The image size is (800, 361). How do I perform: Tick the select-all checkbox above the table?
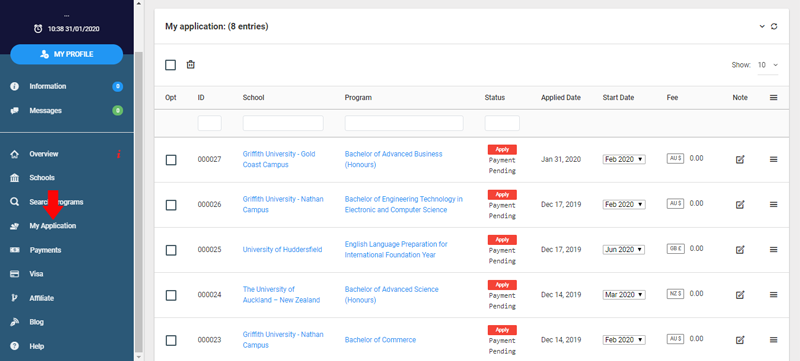coord(170,65)
